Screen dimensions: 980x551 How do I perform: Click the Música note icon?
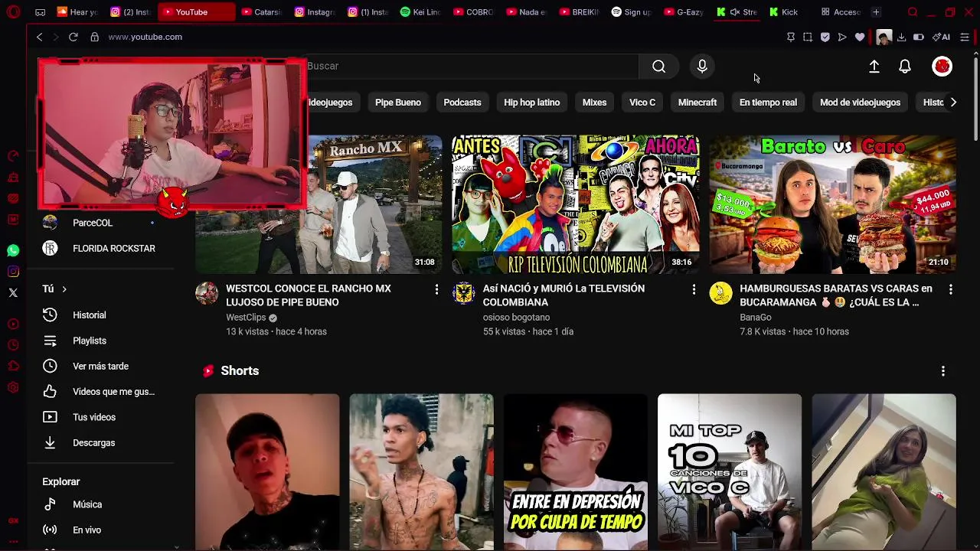(50, 504)
